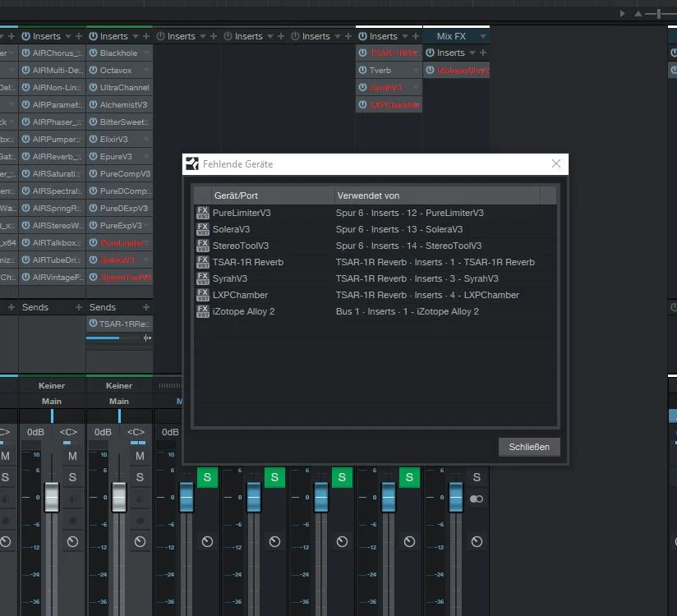The width and height of the screenshot is (677, 616).
Task: Toggle the EpureV3 insert power
Action: pyautogui.click(x=94, y=156)
